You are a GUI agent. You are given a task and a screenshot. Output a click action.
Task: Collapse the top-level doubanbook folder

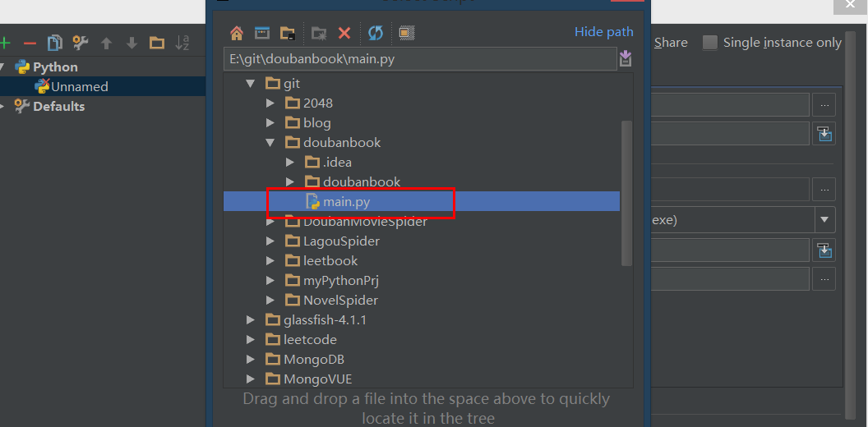270,143
